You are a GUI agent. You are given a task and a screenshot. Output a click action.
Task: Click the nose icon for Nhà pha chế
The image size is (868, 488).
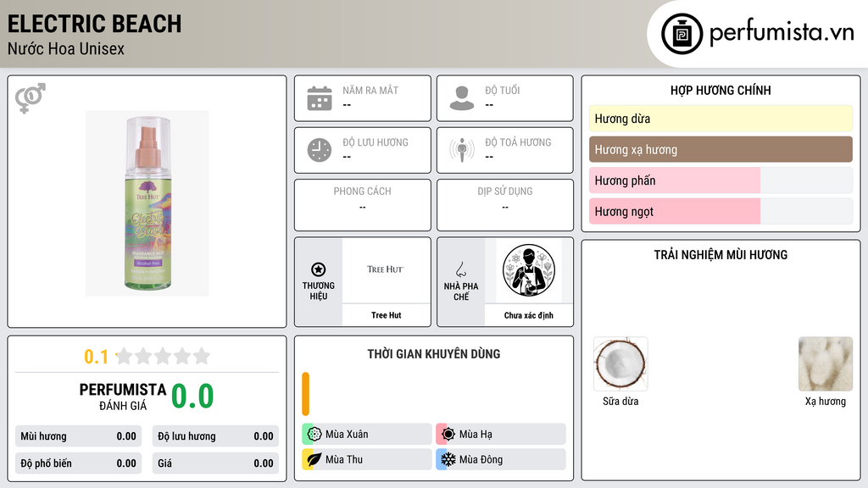(x=460, y=269)
